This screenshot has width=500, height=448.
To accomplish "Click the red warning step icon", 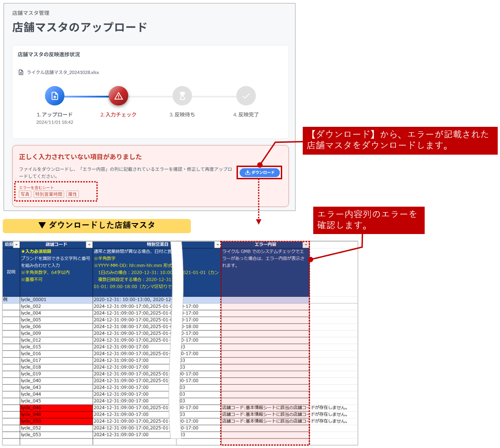I will click(118, 96).
